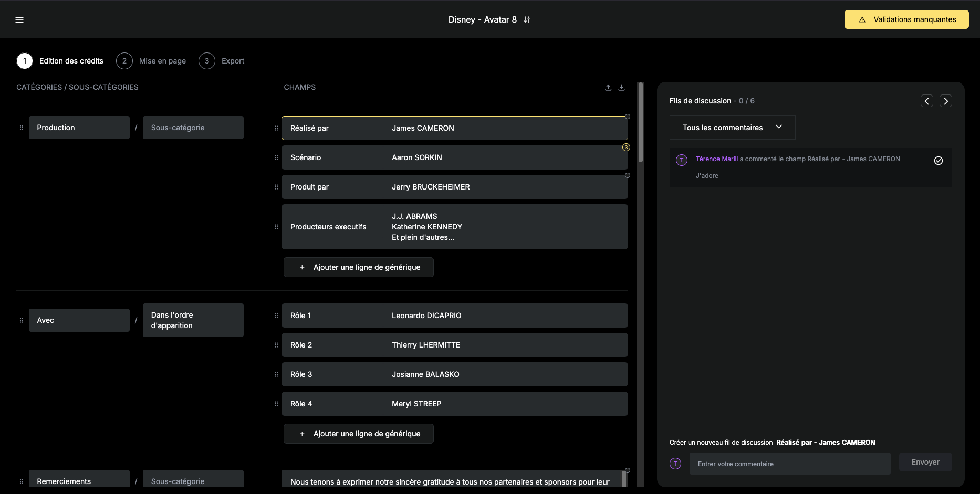Go to next discussion thread
The image size is (980, 494).
click(x=945, y=101)
